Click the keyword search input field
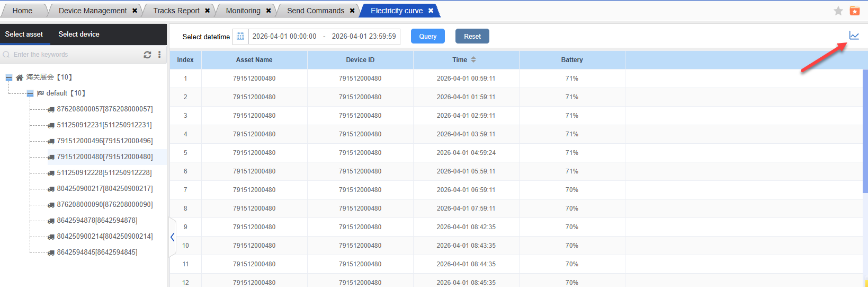This screenshot has height=287, width=868. 74,55
